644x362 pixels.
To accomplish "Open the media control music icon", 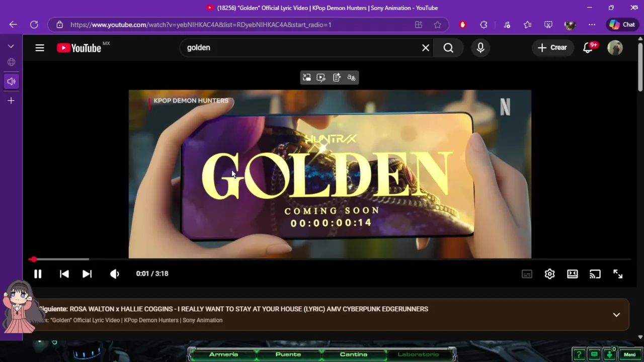I will (507, 25).
